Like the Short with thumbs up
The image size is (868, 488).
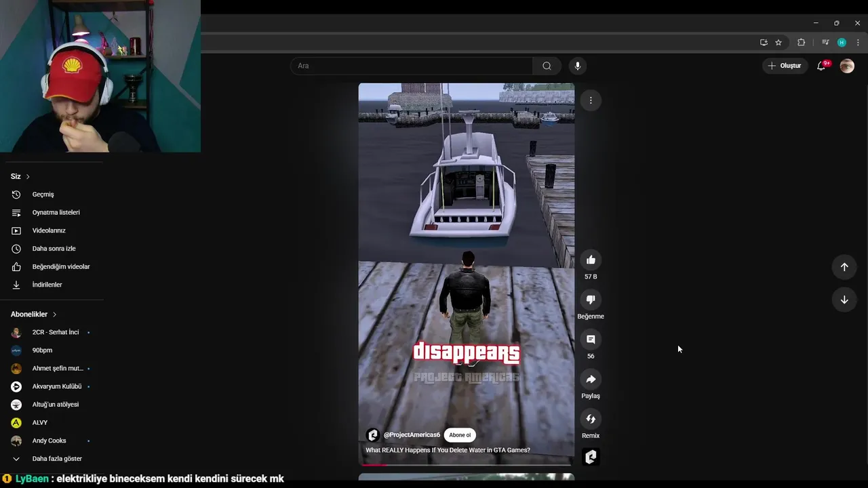pyautogui.click(x=591, y=260)
